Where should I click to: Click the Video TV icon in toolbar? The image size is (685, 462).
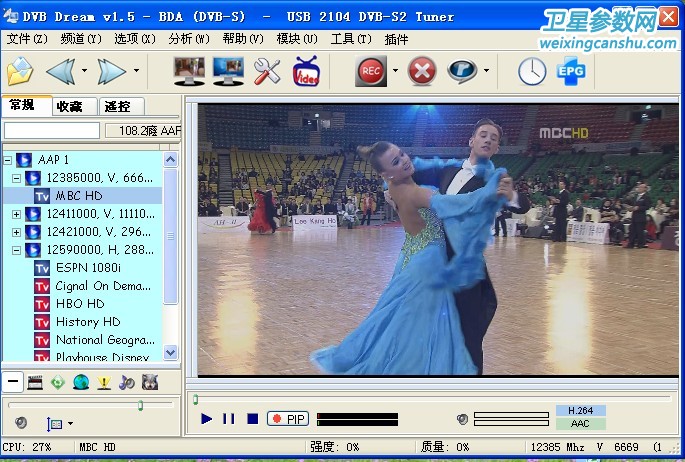tap(305, 71)
